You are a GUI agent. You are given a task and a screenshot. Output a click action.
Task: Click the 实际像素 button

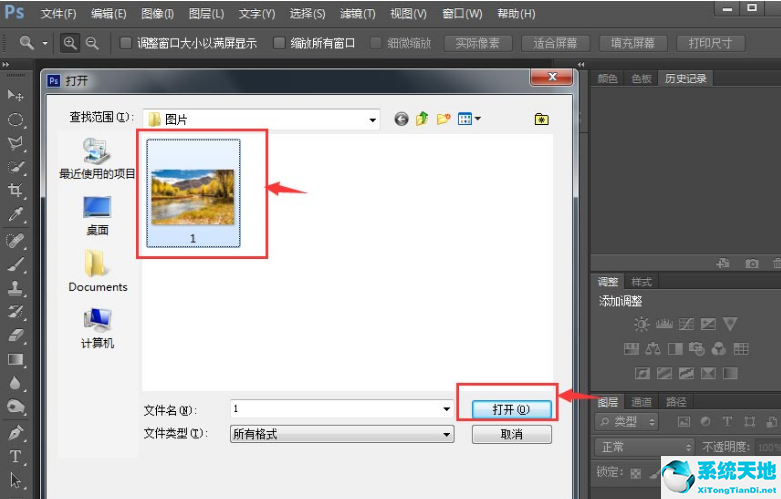pos(477,43)
